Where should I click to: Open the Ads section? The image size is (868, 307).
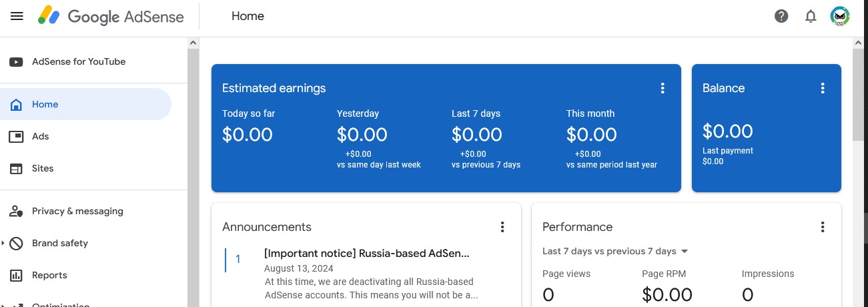point(41,137)
